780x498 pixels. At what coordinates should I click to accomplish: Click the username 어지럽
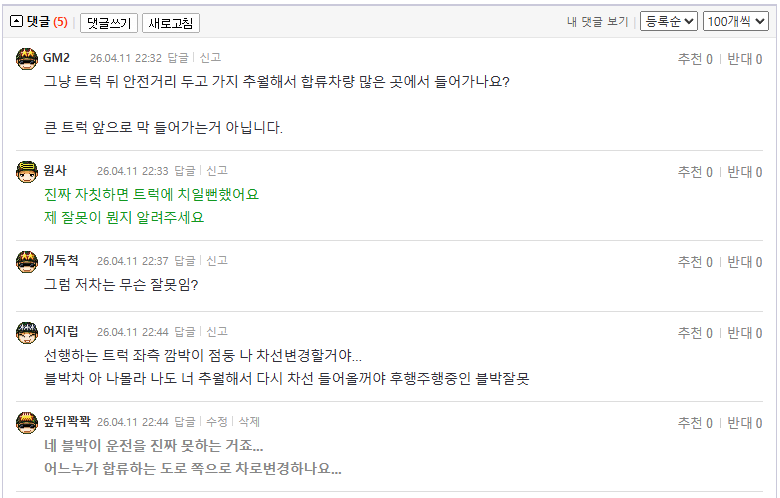60,332
